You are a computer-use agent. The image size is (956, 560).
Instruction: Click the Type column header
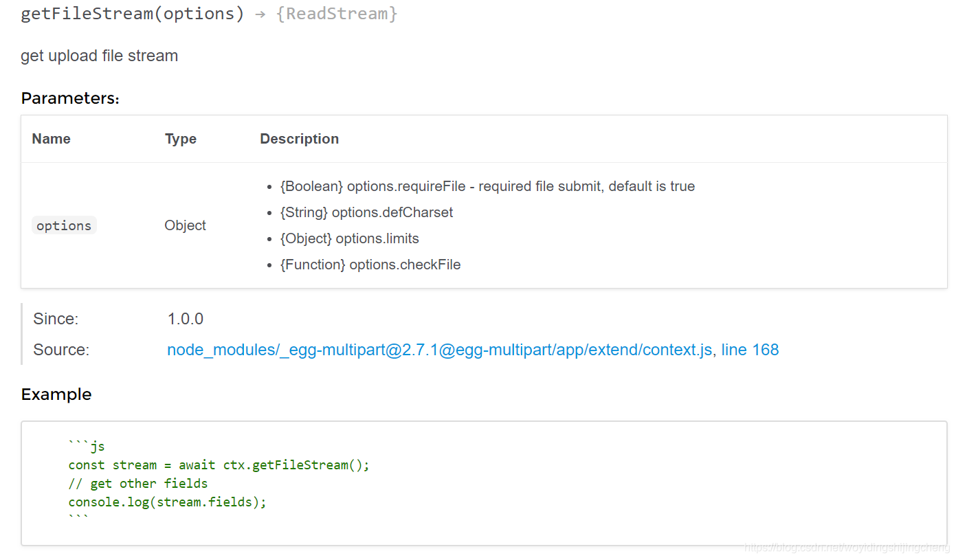[x=181, y=139]
